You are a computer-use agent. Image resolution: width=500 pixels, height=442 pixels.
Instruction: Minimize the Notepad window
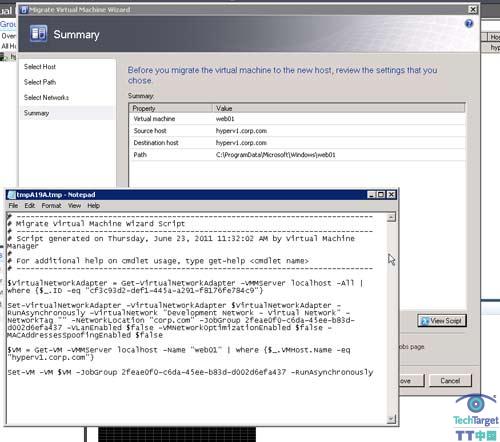click(x=372, y=195)
